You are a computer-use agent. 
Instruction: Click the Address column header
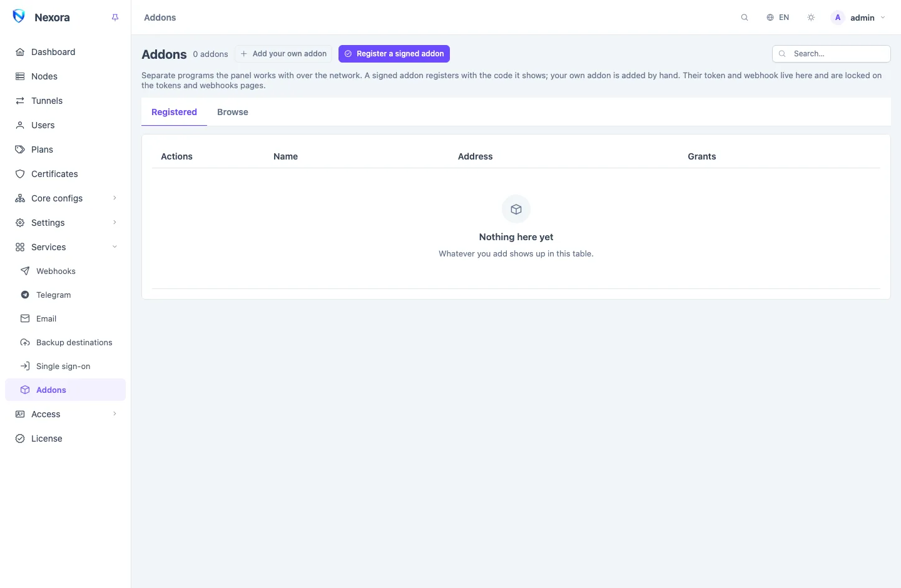[x=476, y=156]
